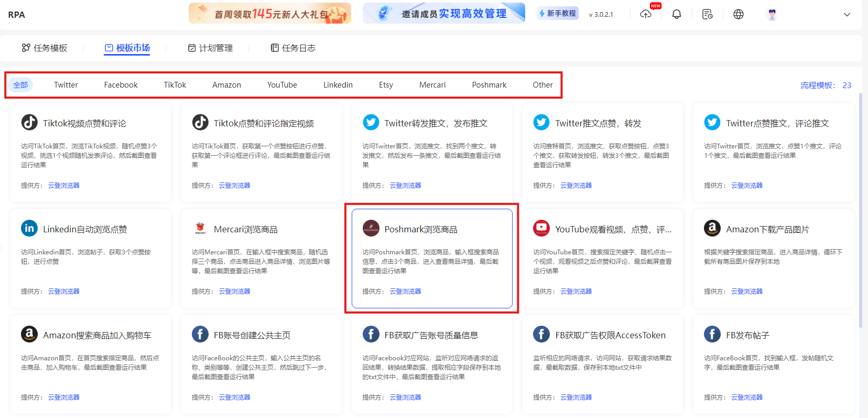Click the 流程模板: 23 count label

tap(826, 85)
